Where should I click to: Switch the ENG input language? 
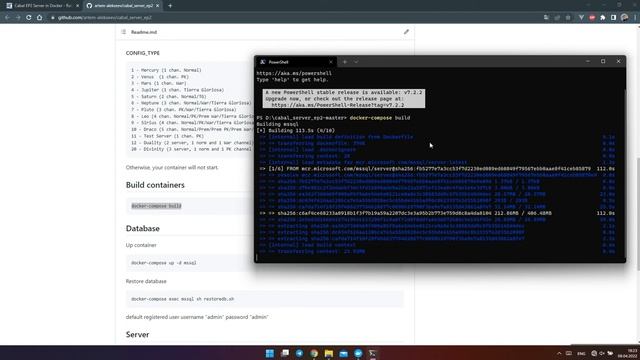pos(582,353)
